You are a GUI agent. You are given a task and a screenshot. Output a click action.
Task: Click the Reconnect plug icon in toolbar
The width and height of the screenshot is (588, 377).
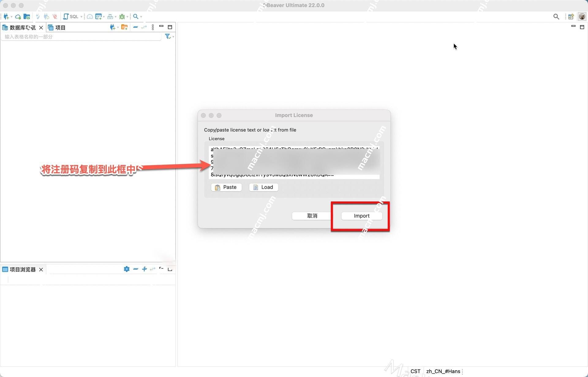47,17
